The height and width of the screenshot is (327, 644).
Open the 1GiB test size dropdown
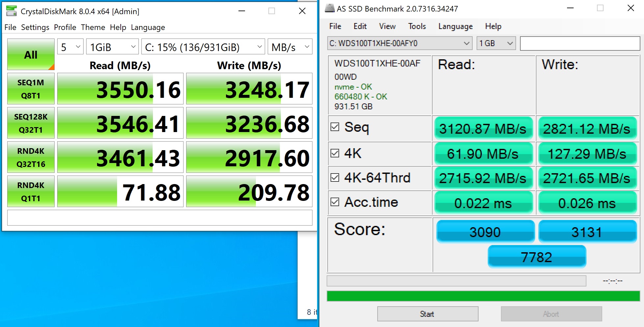point(112,47)
